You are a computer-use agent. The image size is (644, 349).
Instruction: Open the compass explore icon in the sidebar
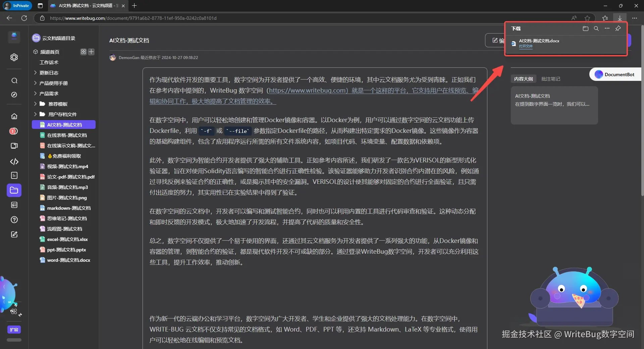coord(14,95)
